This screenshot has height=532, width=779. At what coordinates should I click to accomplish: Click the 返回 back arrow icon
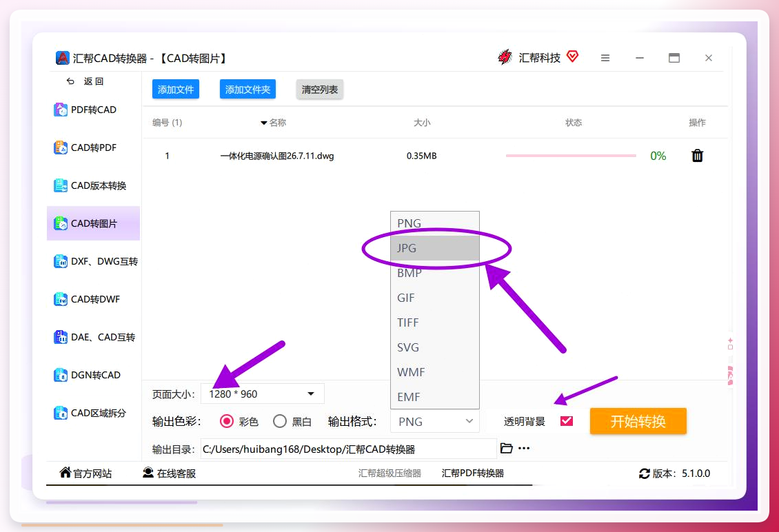point(70,81)
